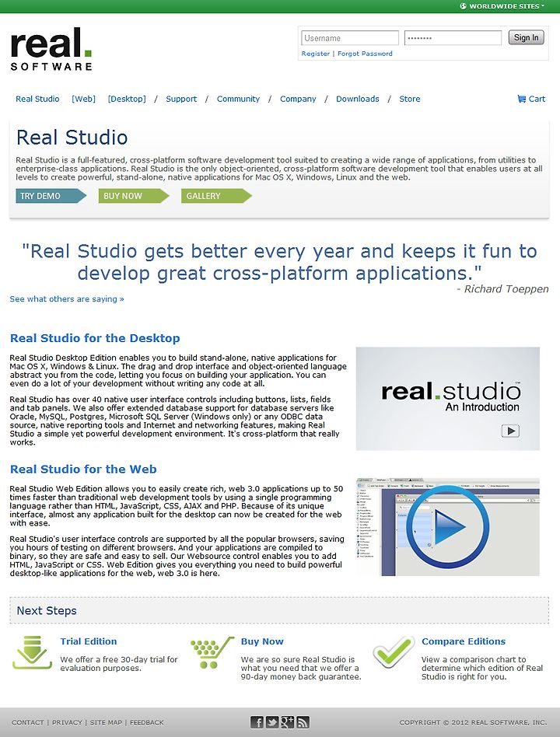Open See what others are saying link
Image resolution: width=560 pixels, height=737 pixels.
pyautogui.click(x=67, y=299)
